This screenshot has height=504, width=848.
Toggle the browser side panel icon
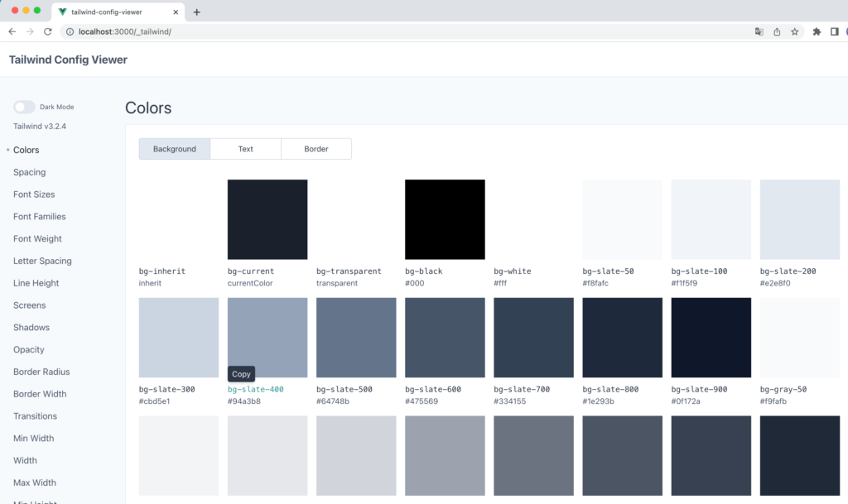click(x=834, y=31)
